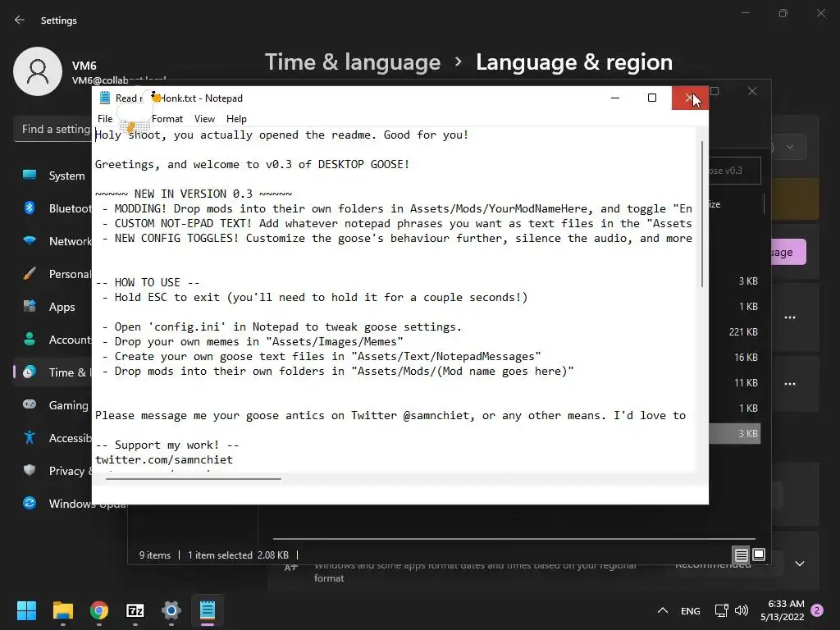Maximize the Notepad window
This screenshot has width=840, height=630.
pyautogui.click(x=652, y=98)
